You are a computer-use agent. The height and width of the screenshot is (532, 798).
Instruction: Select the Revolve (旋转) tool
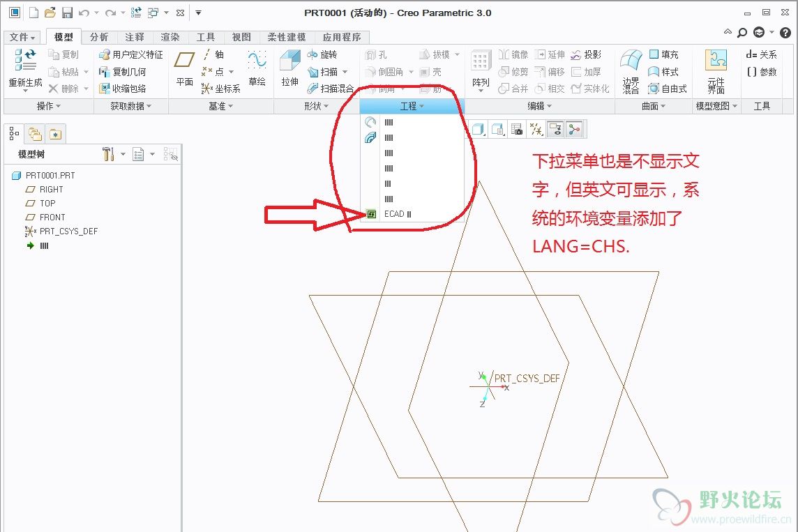pos(322,54)
